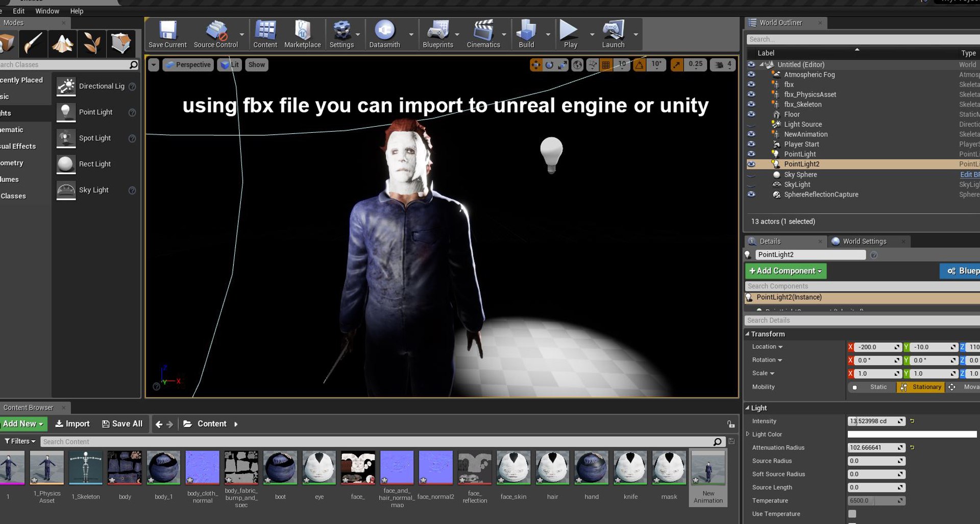Select the Sky Light actor

95,190
